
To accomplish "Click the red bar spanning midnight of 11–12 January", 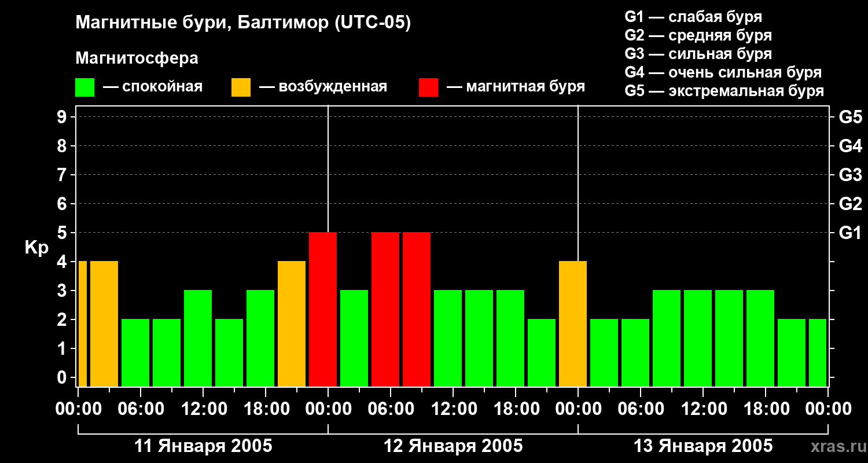I will 323,309.
